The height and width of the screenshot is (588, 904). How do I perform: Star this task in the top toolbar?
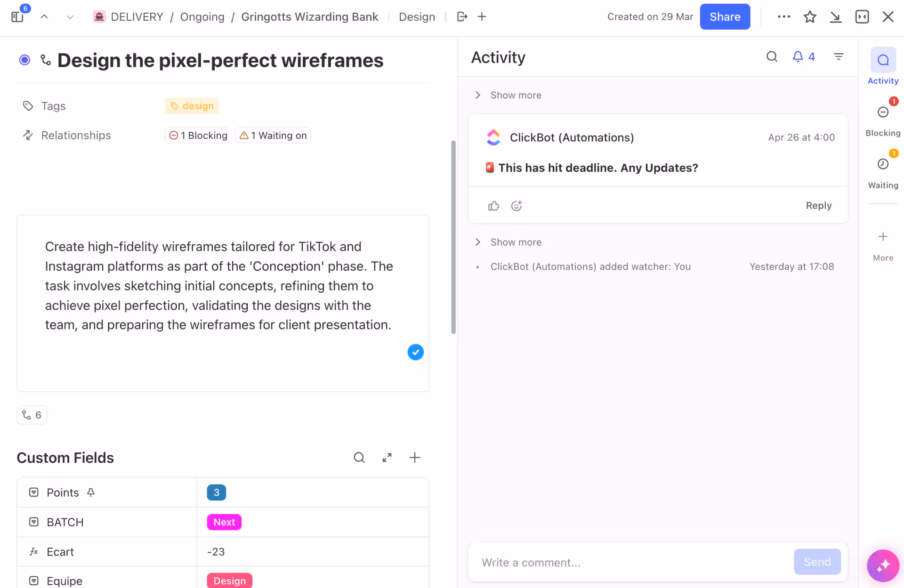810,16
